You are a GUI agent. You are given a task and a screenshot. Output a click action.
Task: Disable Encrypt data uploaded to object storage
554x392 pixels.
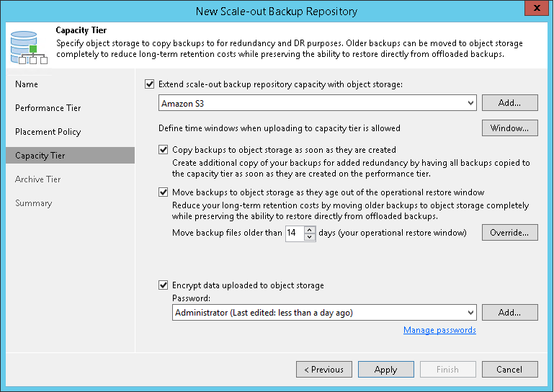[x=163, y=285]
